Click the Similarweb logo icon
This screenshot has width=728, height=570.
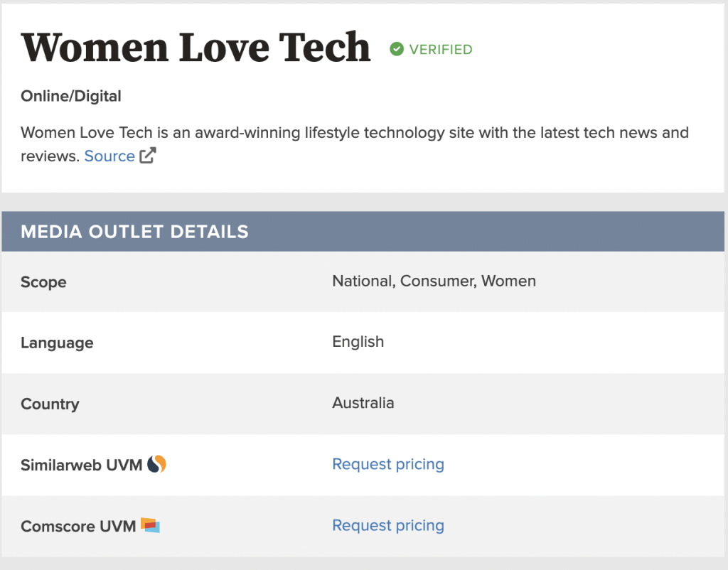pyautogui.click(x=157, y=465)
